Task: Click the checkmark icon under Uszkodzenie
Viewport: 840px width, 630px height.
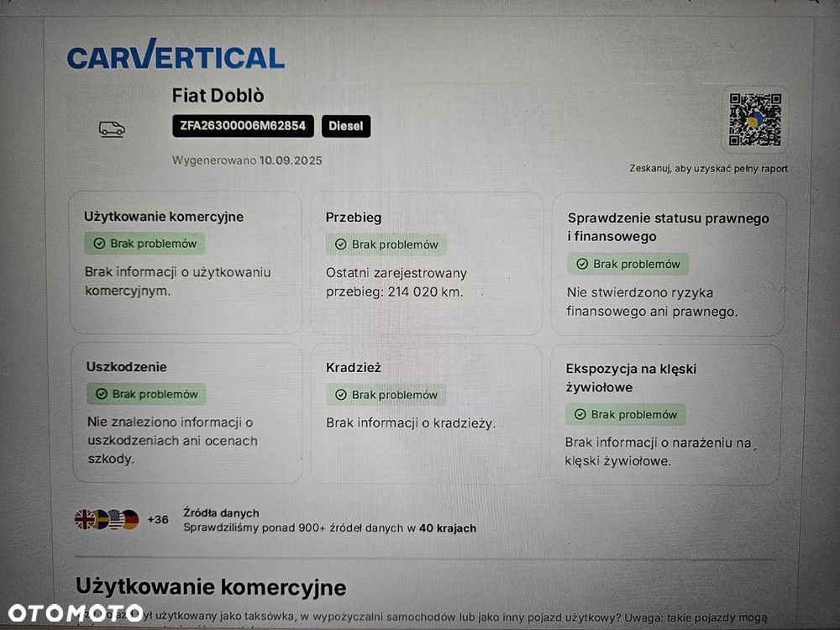Action: pyautogui.click(x=101, y=394)
